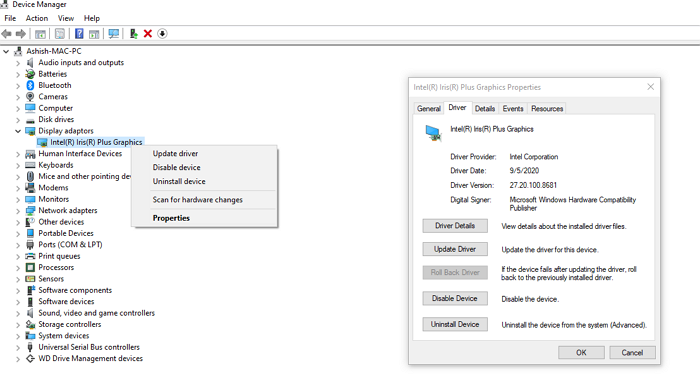Expand the Monitors node

[x=18, y=199]
